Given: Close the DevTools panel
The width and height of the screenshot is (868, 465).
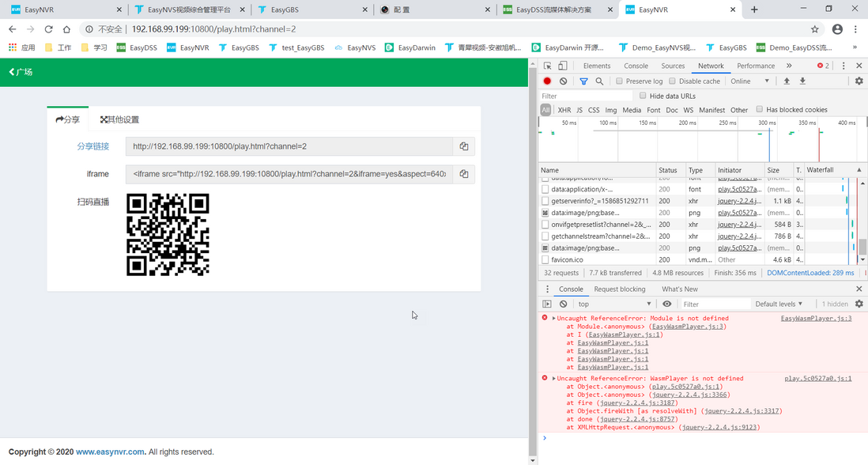Looking at the screenshot, I should (x=859, y=66).
